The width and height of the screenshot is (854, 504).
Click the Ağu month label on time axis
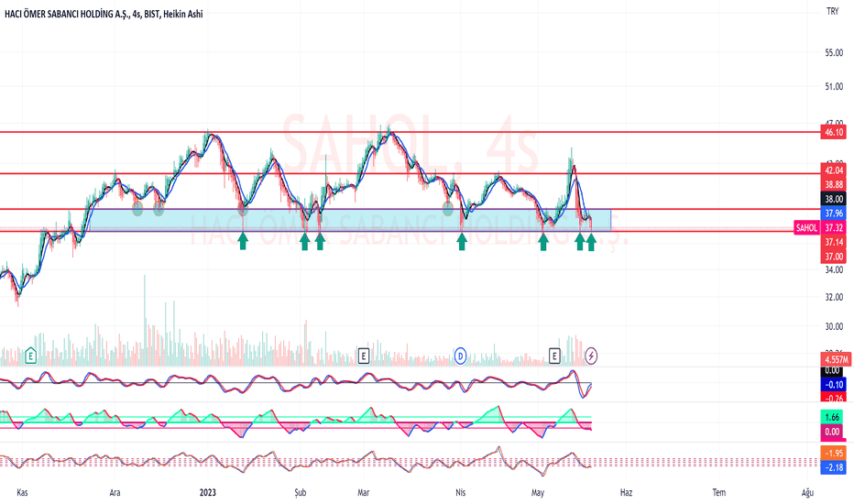(x=807, y=493)
